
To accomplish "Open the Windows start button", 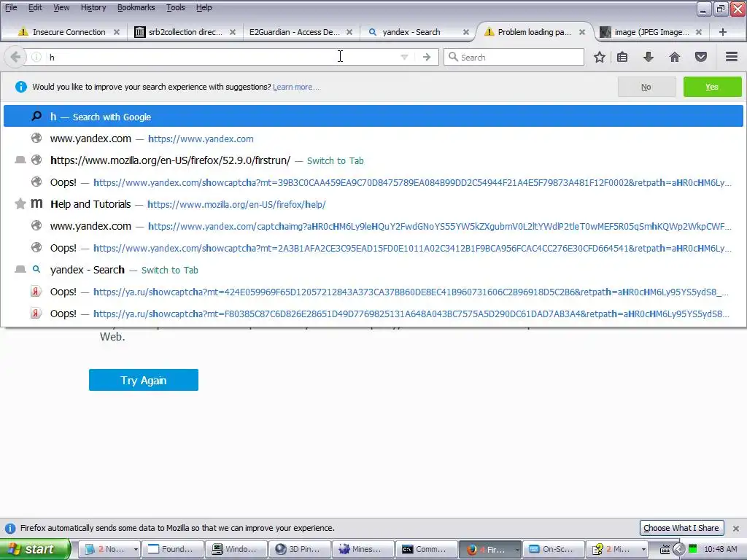I will click(34, 550).
